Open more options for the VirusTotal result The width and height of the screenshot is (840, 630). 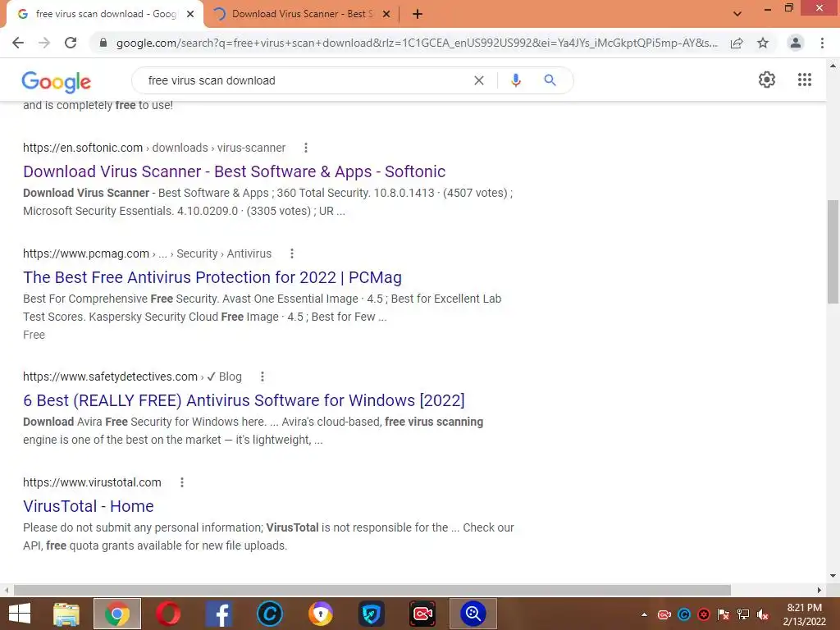click(x=182, y=482)
